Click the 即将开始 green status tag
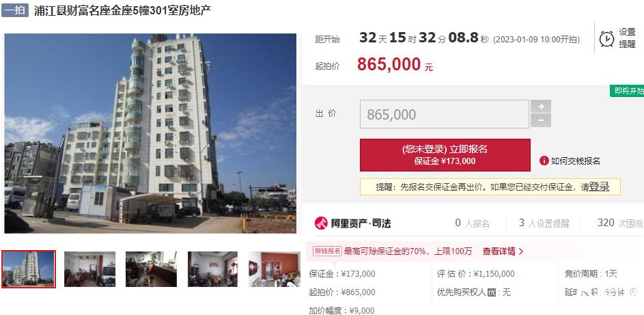Image resolution: width=644 pixels, height=315 pixels. 627,91
